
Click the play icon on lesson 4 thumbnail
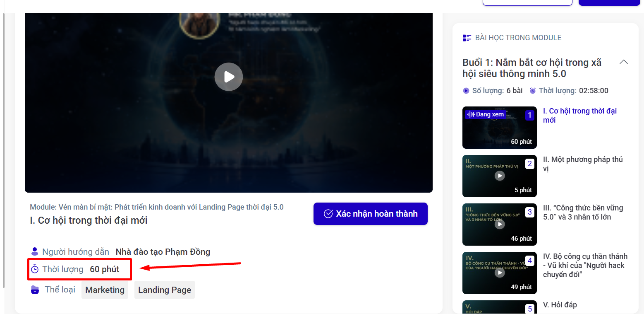[x=500, y=273]
